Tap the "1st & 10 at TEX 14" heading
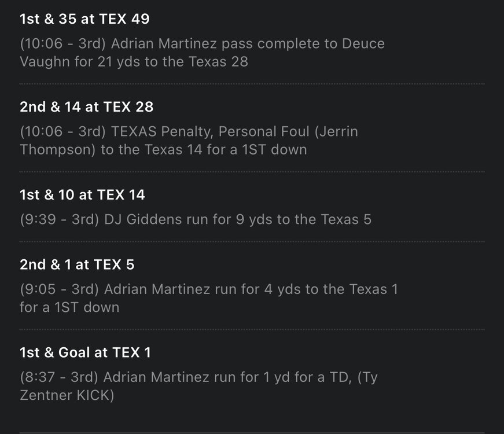Screen dimensions: 504x434 tap(82, 195)
